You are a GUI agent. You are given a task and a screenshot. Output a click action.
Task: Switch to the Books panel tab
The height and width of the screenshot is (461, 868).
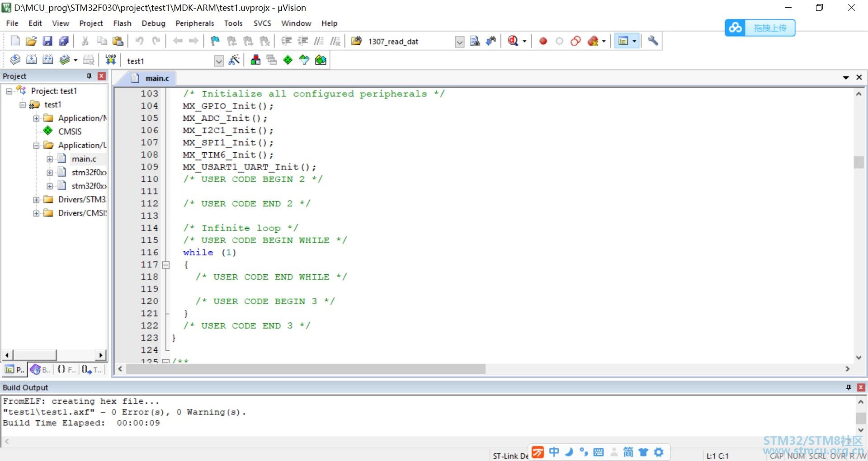pyautogui.click(x=40, y=370)
